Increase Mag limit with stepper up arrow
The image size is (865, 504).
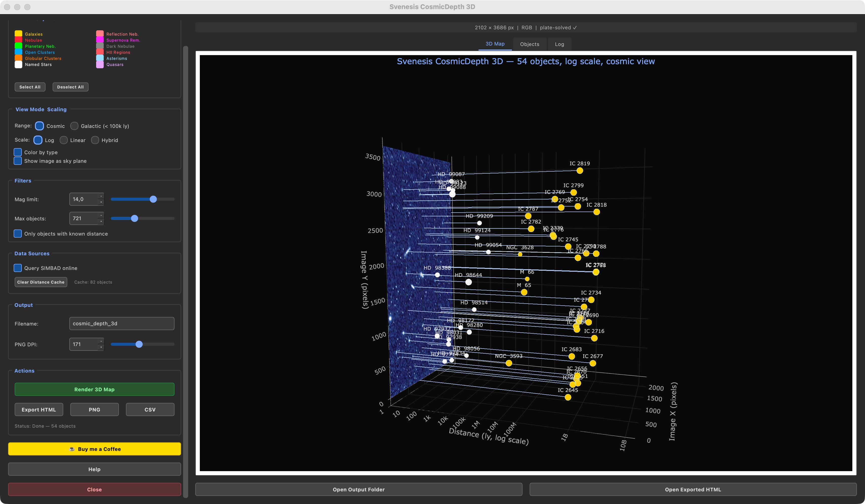pos(101,197)
